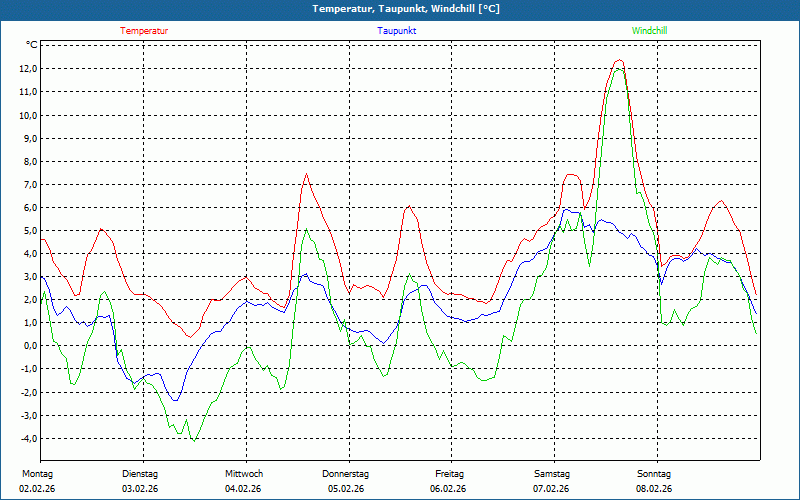
Task: Click the °C unit label on axis
Action: (x=32, y=45)
